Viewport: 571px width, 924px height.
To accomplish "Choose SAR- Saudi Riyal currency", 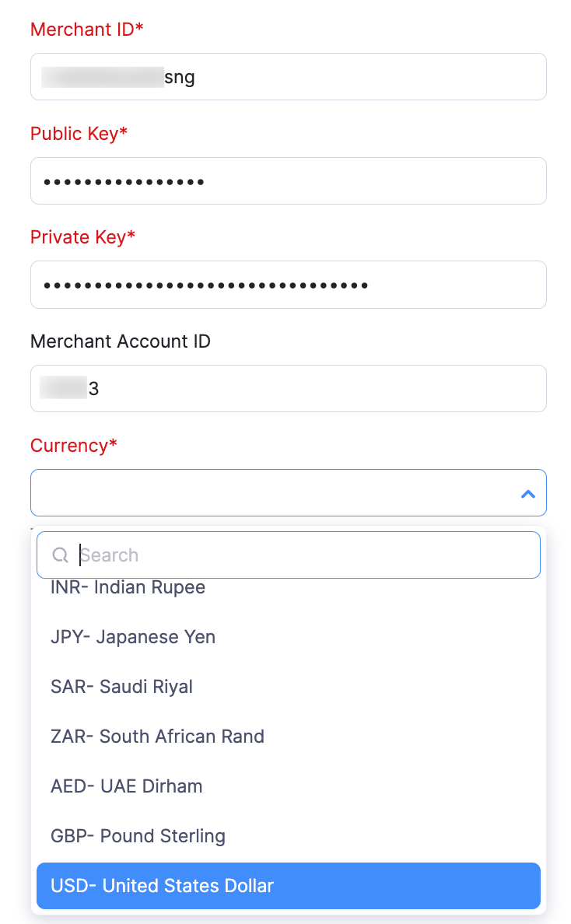I will [122, 687].
